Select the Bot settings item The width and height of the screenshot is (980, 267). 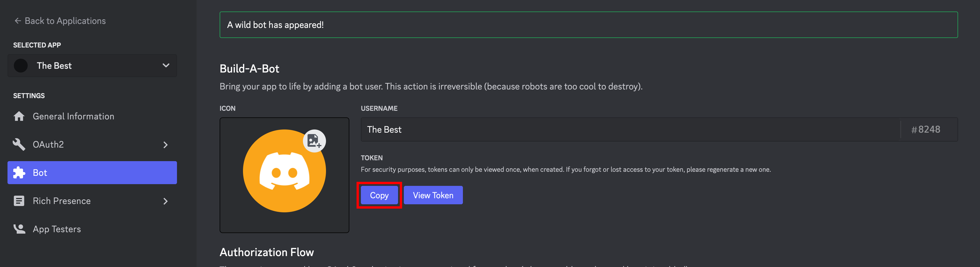pos(92,173)
